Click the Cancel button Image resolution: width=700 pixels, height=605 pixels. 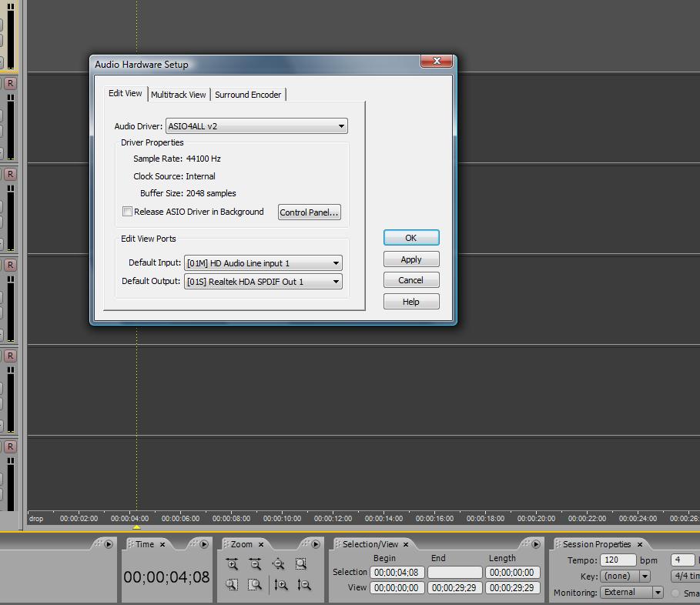411,280
